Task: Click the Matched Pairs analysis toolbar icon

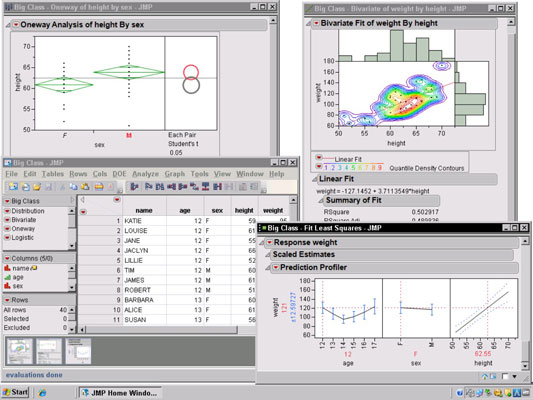Action: (160, 186)
